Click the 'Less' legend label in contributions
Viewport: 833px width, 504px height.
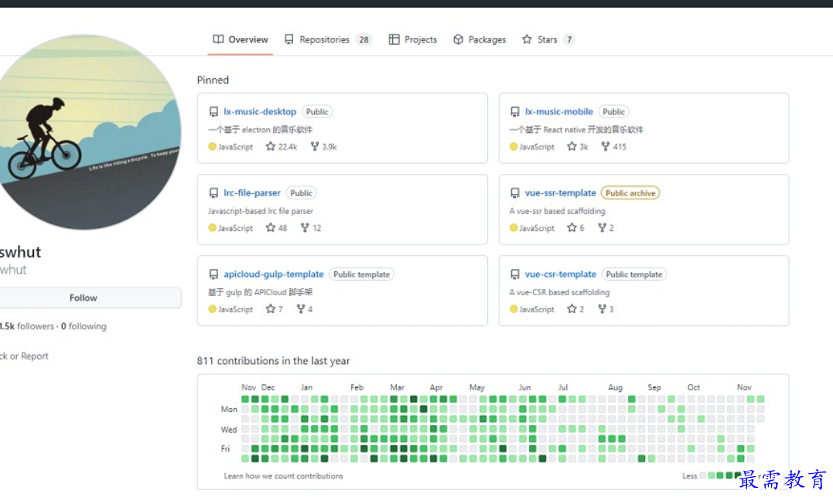[x=690, y=476]
